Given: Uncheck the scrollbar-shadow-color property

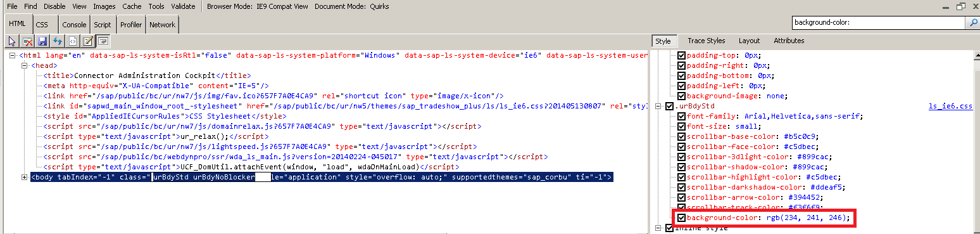Looking at the screenshot, I should click(681, 167).
